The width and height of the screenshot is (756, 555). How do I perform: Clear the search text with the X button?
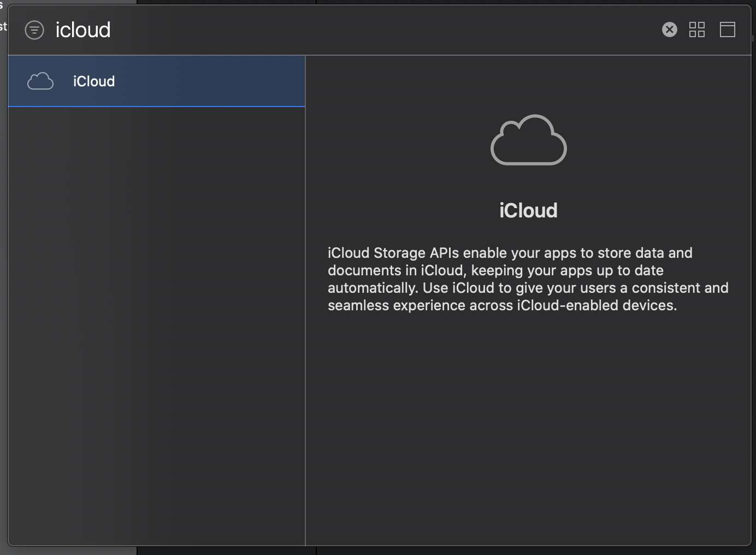(669, 29)
